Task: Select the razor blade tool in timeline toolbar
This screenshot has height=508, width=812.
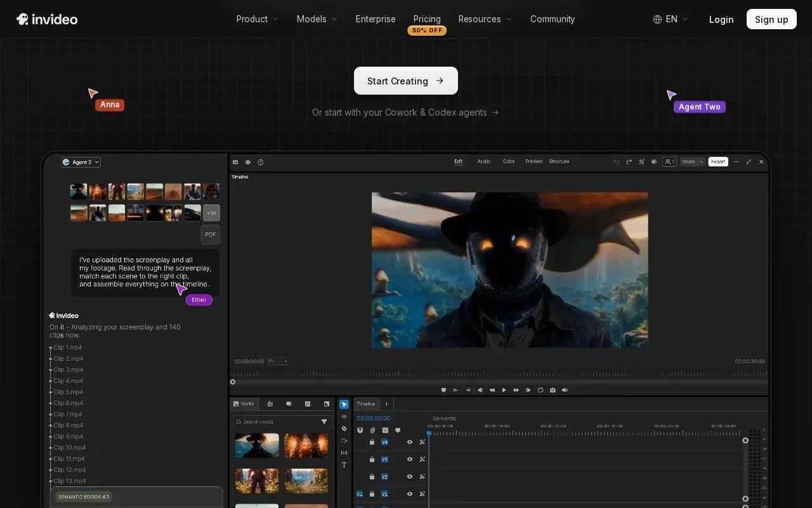Action: pos(344,429)
